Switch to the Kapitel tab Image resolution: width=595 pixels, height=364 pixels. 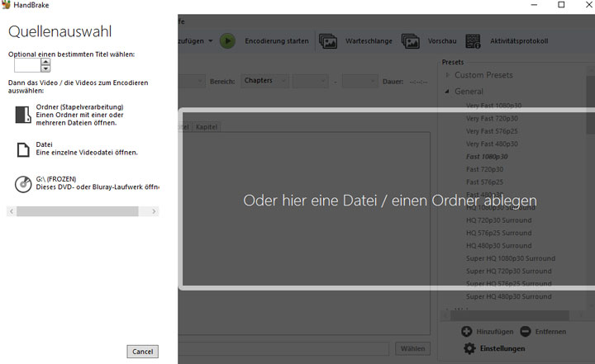207,127
